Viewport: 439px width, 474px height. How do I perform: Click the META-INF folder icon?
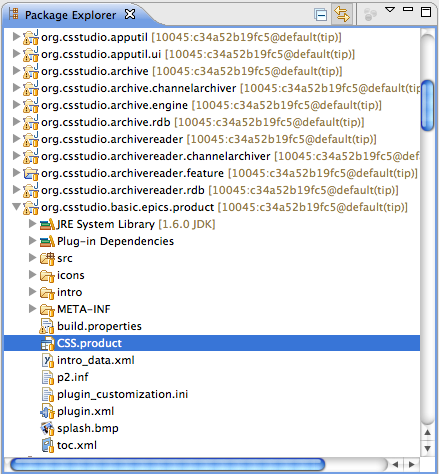pos(47,310)
